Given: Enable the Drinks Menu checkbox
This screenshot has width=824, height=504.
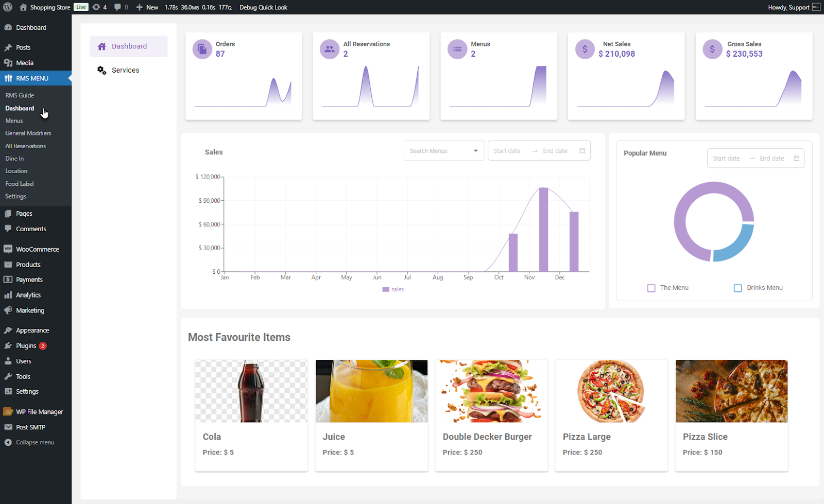Looking at the screenshot, I should pyautogui.click(x=737, y=288).
